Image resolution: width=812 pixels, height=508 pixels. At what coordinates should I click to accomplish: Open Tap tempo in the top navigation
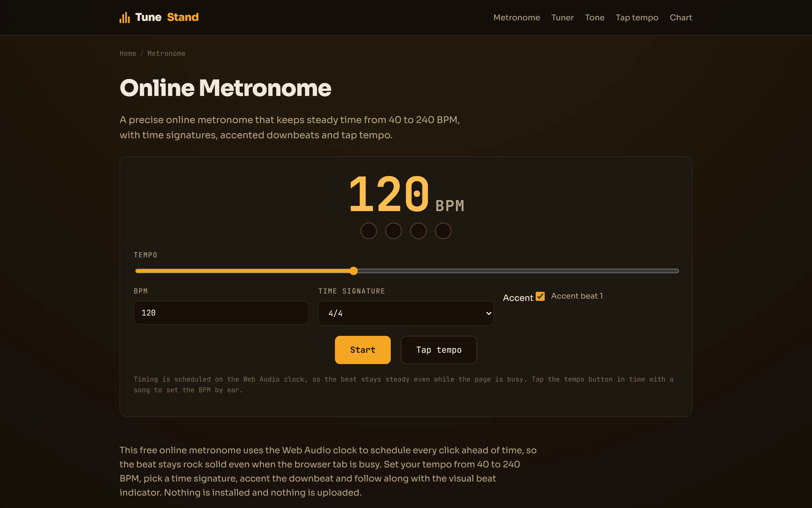pyautogui.click(x=637, y=17)
